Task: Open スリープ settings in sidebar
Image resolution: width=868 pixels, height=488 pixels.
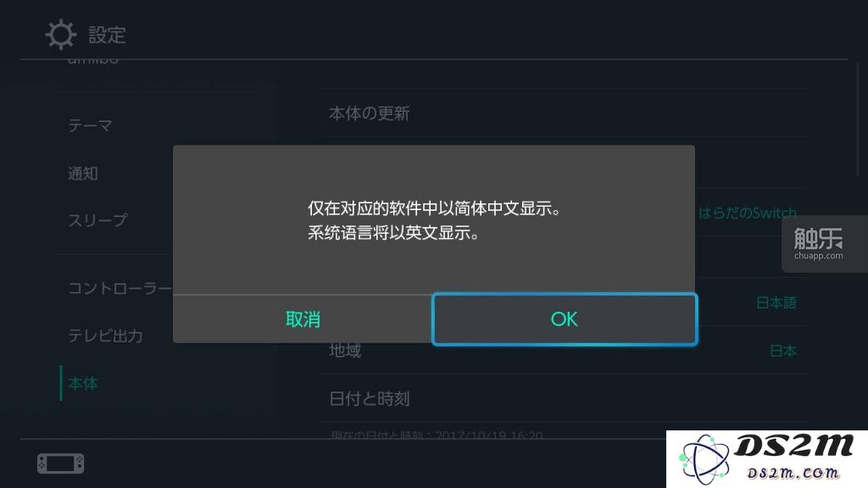Action: click(x=98, y=220)
